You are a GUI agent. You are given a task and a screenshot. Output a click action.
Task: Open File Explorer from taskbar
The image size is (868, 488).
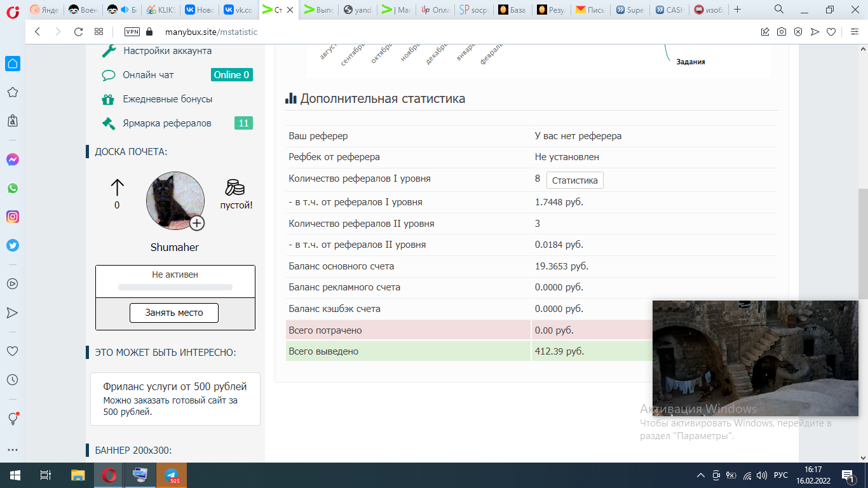[78, 475]
